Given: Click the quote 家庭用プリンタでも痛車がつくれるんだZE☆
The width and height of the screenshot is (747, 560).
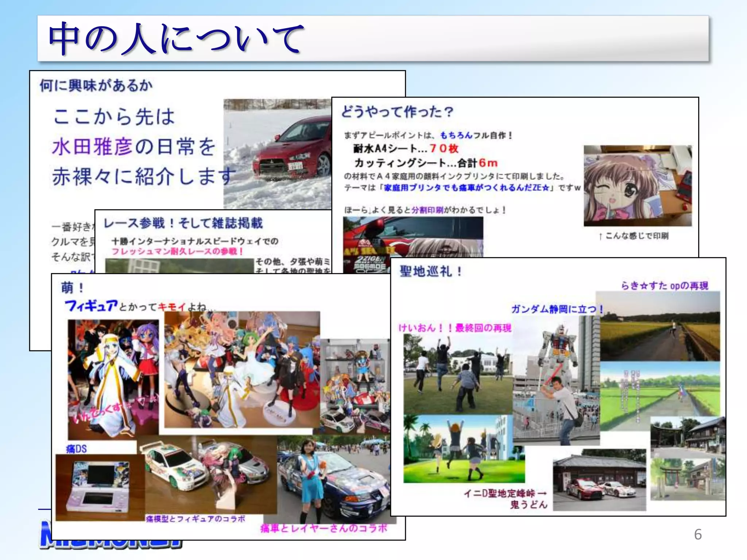Looking at the screenshot, I should click(x=467, y=188).
